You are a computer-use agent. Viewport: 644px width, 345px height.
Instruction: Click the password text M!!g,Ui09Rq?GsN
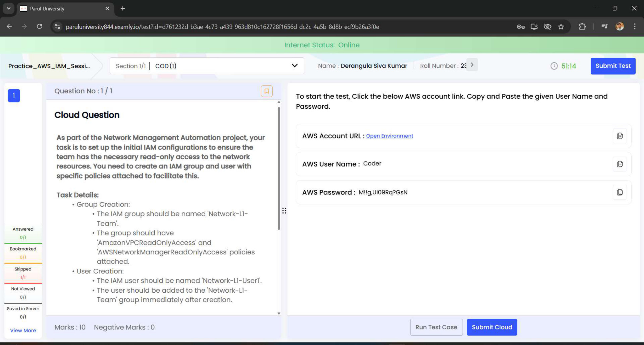click(383, 192)
